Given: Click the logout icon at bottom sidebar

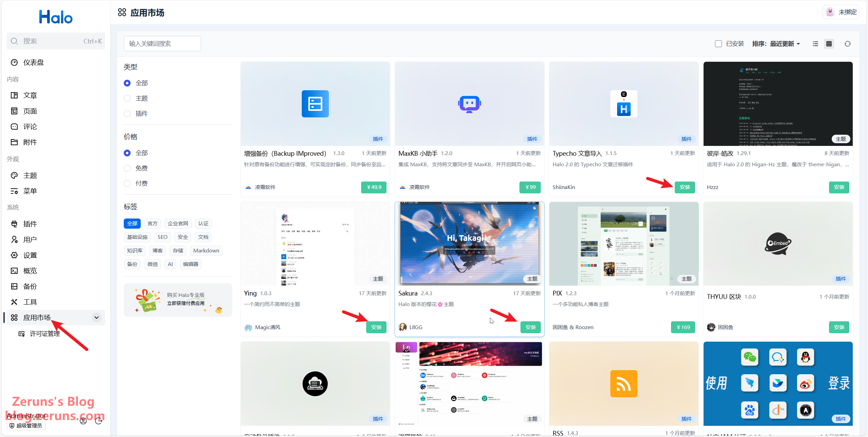Looking at the screenshot, I should coord(99,421).
